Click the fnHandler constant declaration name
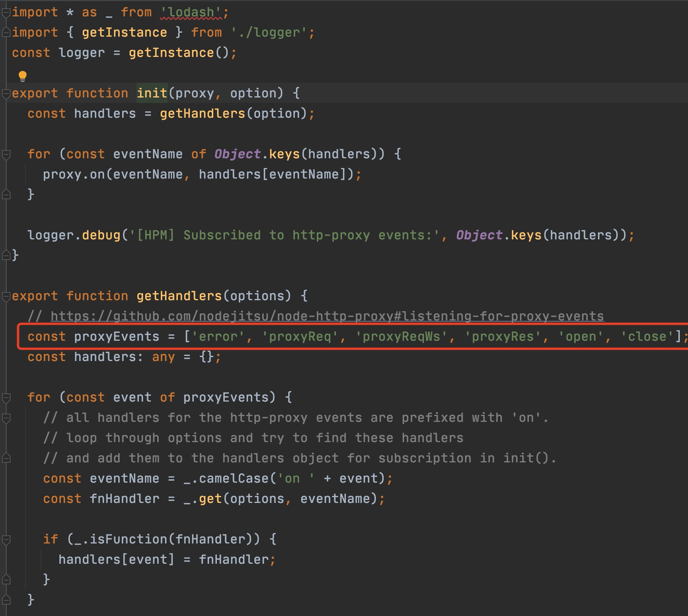 [124, 499]
